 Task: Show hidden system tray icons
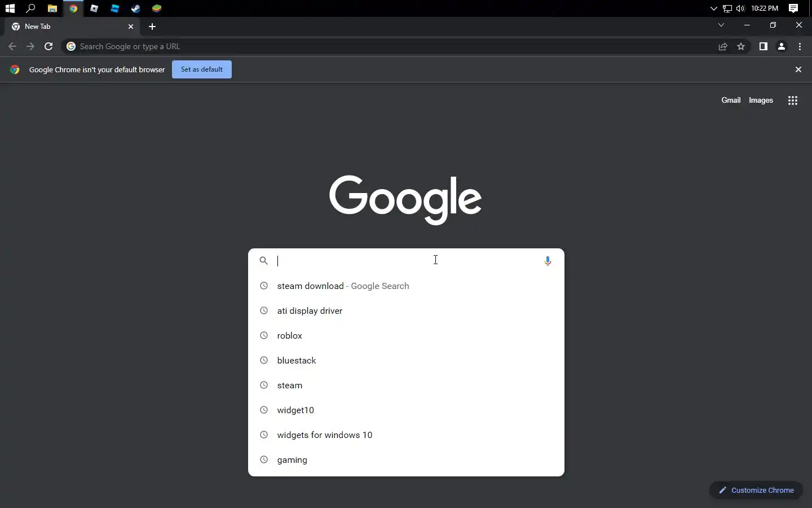click(713, 8)
